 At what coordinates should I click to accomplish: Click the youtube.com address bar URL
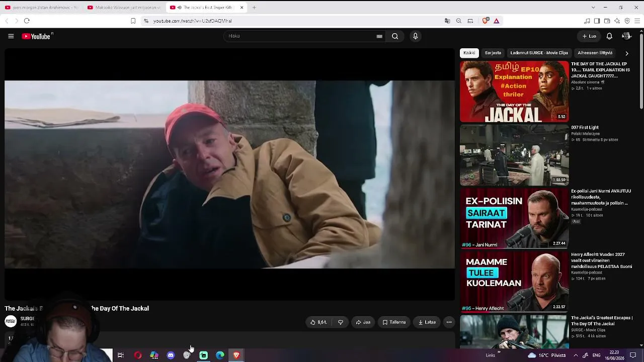point(193,21)
